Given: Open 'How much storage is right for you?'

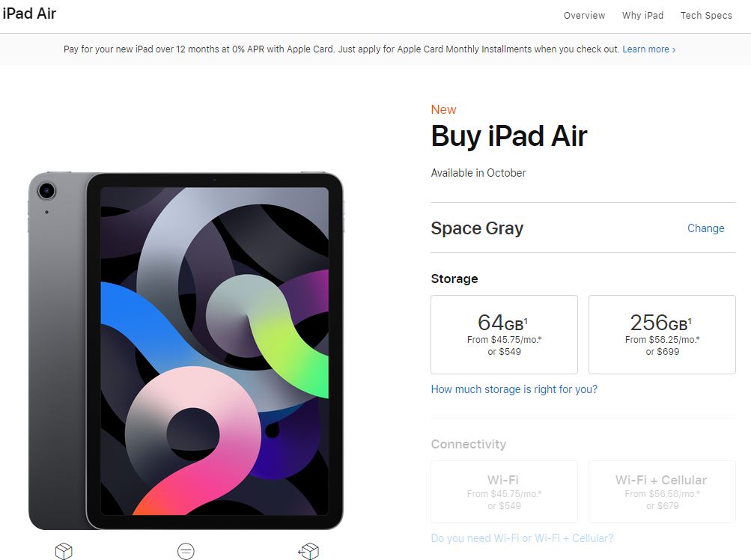Looking at the screenshot, I should pos(514,389).
